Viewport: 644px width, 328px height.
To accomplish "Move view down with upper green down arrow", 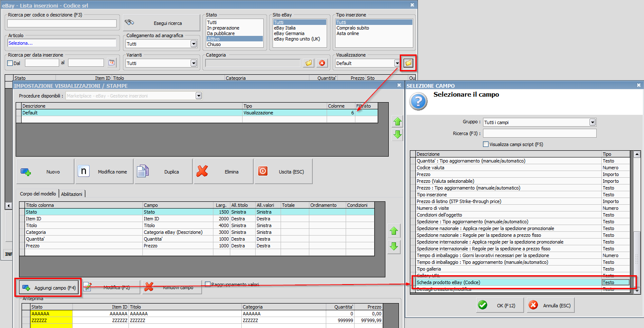I will pyautogui.click(x=398, y=135).
